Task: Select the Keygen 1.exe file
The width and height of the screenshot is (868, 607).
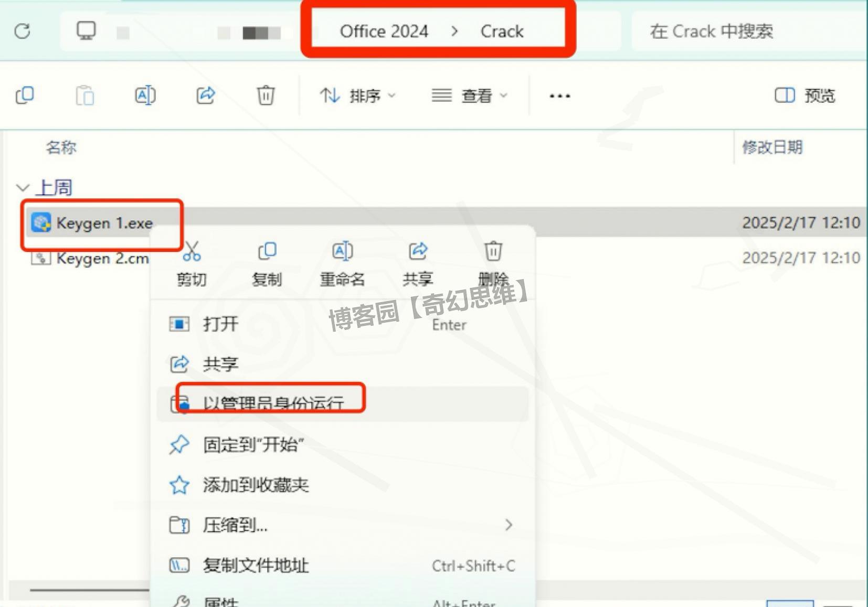Action: (104, 223)
